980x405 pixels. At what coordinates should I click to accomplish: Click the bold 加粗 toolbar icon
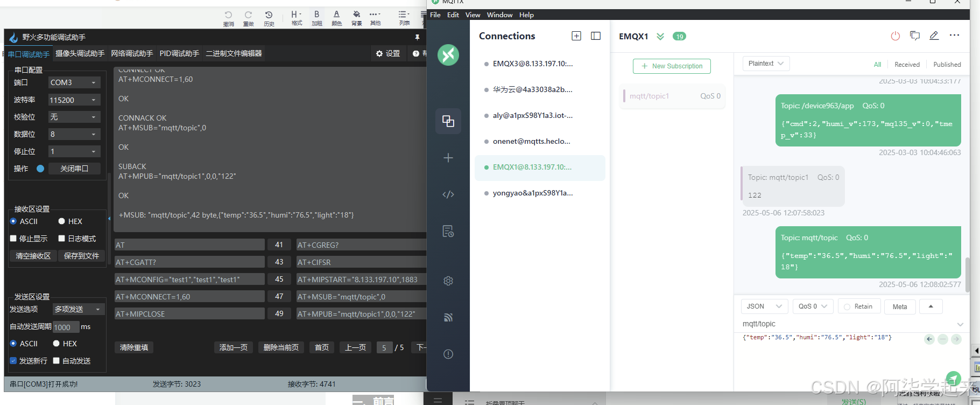tap(317, 18)
